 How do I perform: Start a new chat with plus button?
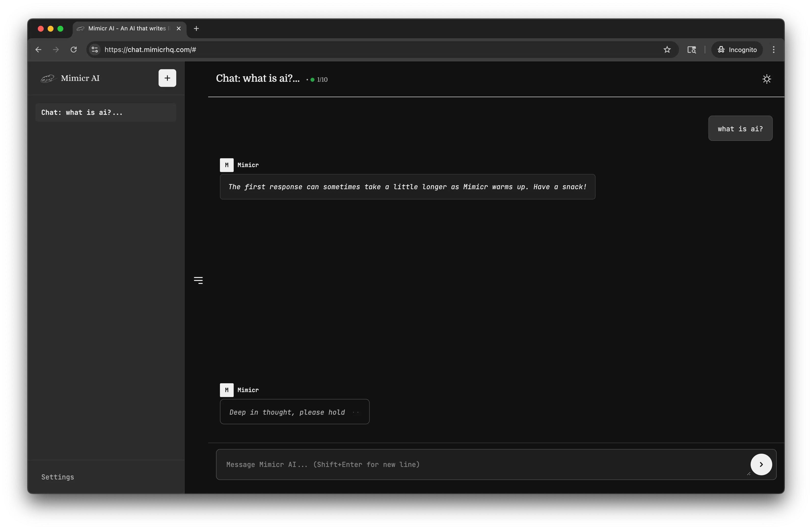tap(167, 78)
